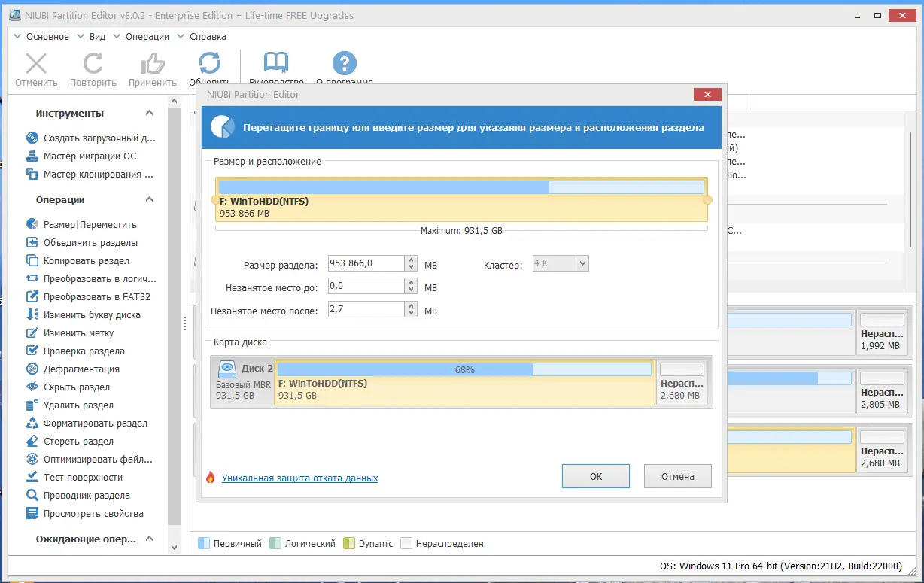Choose Оптимизировать файл... operation

[x=89, y=459]
